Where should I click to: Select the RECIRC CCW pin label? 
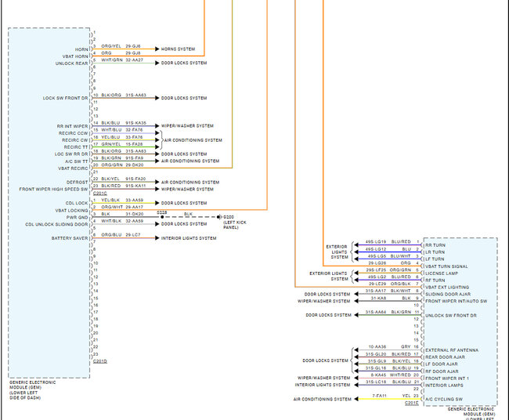coord(74,133)
